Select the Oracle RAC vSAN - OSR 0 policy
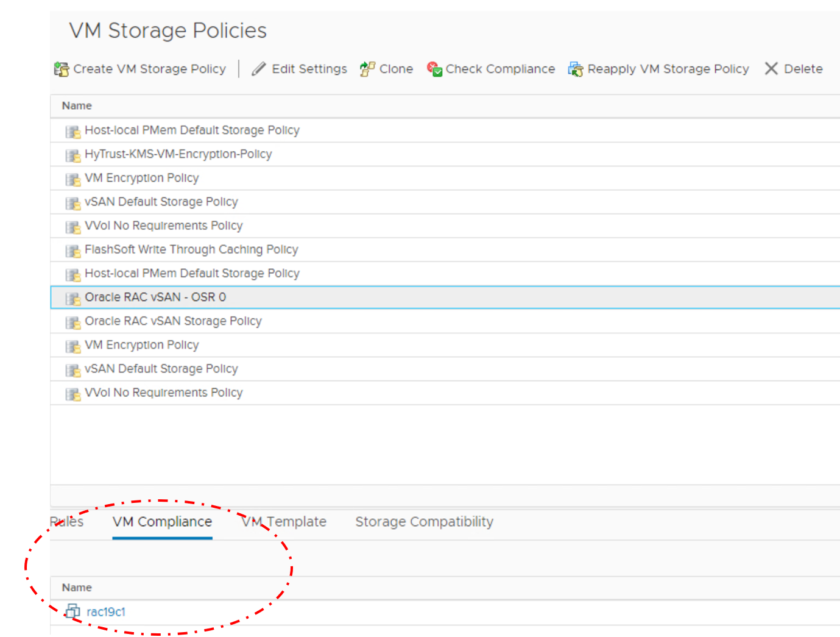 [155, 297]
